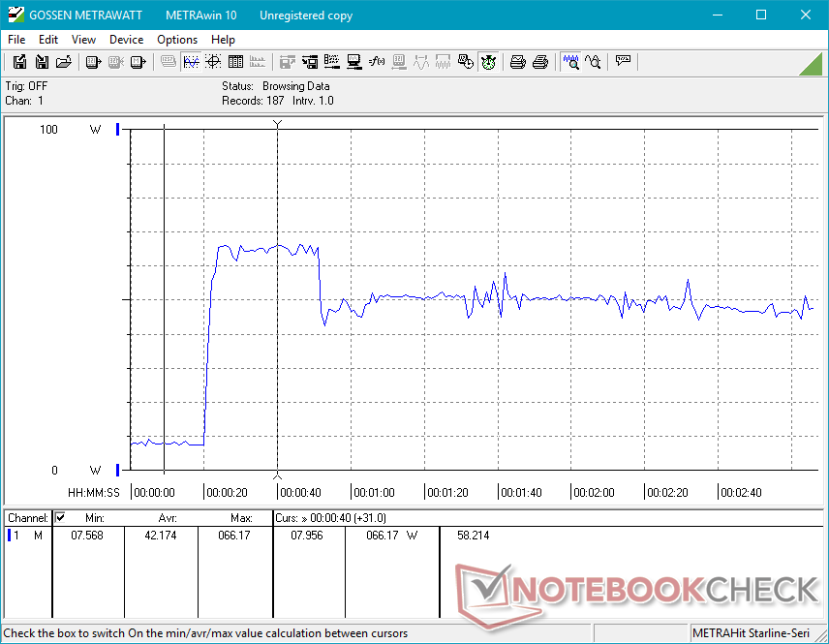Toggle min/avr/max calculation checkbox beside Channel
This screenshot has width=829, height=644.
[60, 518]
